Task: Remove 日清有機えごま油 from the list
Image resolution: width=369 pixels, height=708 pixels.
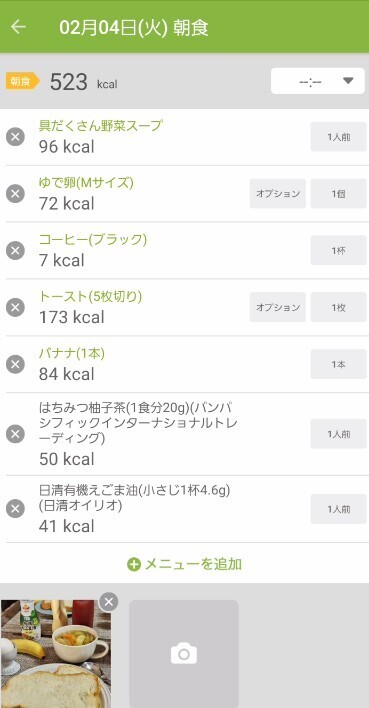Action: [15, 509]
